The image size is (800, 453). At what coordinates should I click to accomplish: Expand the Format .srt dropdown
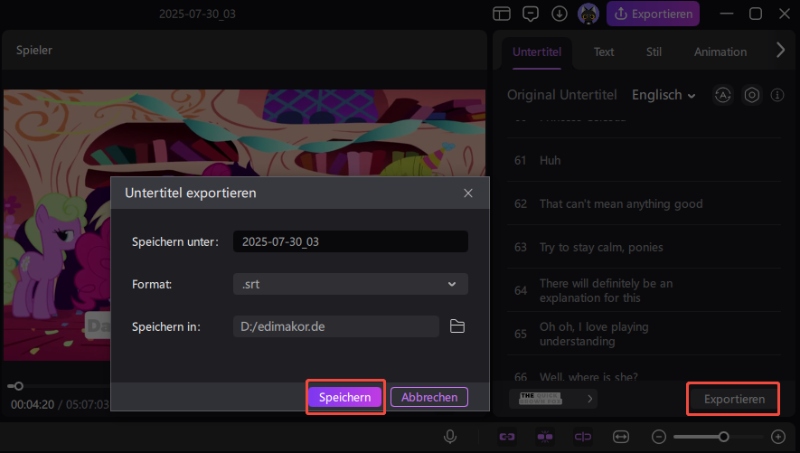coord(350,284)
